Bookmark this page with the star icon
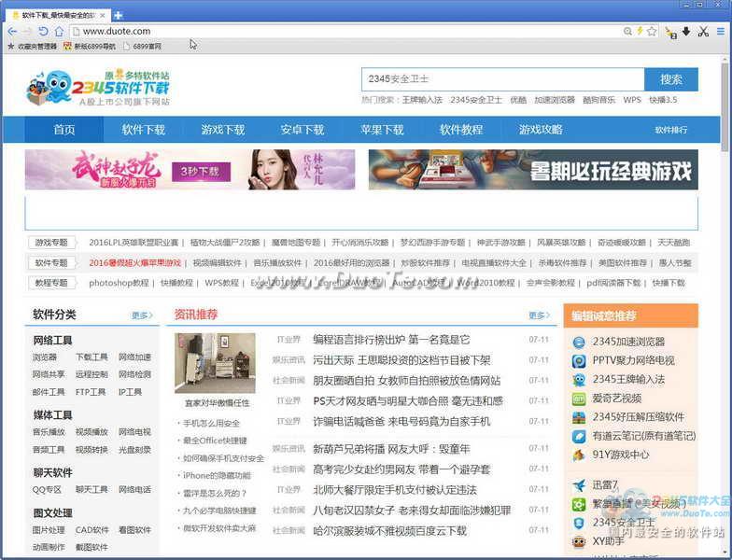Viewport: 732px width, 560px height. pyautogui.click(x=652, y=32)
